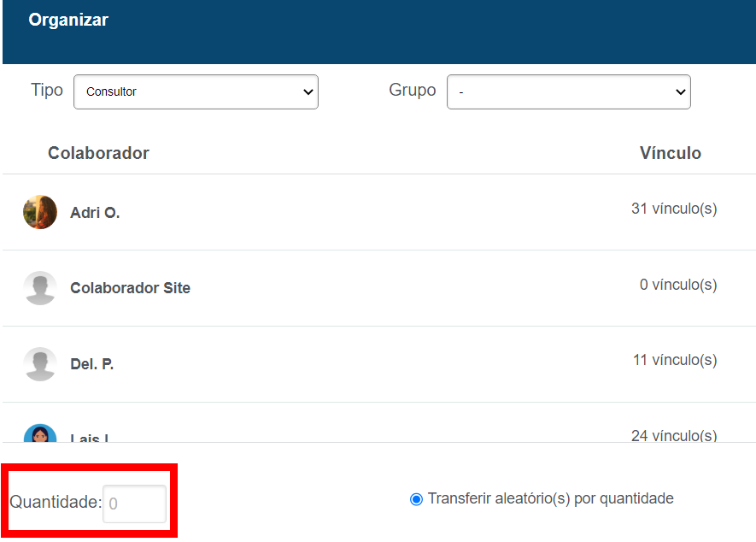Select the Del. P. collaborator name
This screenshot has height=542, width=756.
point(91,364)
